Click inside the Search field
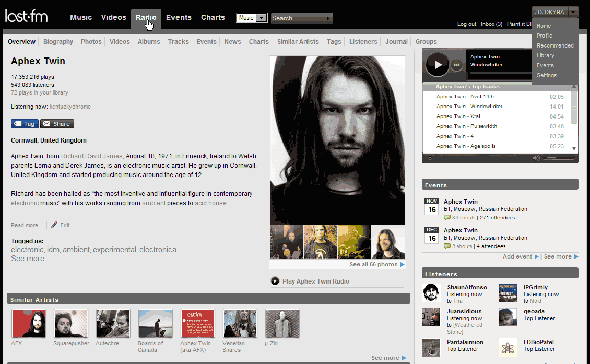Screen dimensions: 590x364 coord(297,18)
